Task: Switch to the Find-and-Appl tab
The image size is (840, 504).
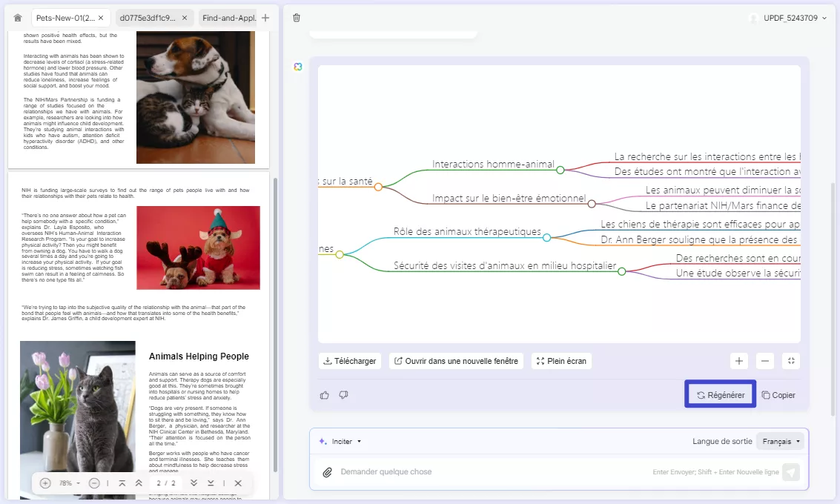Action: (x=229, y=18)
